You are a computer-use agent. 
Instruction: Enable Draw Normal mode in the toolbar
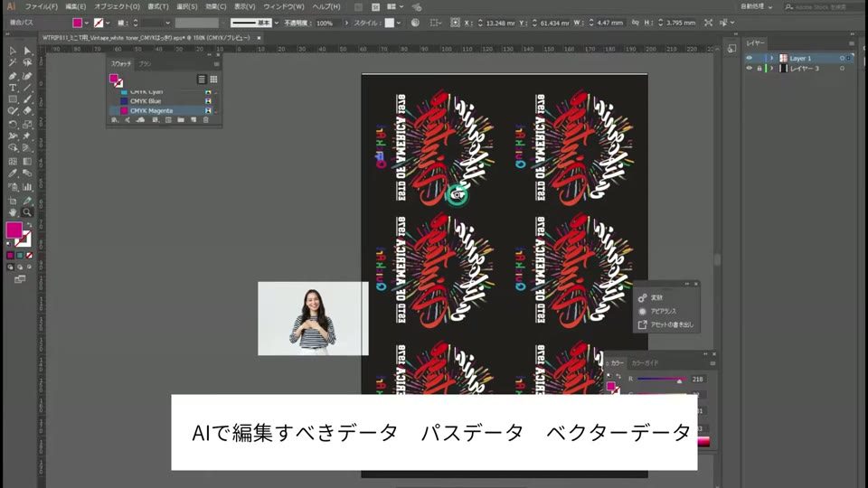tap(10, 267)
